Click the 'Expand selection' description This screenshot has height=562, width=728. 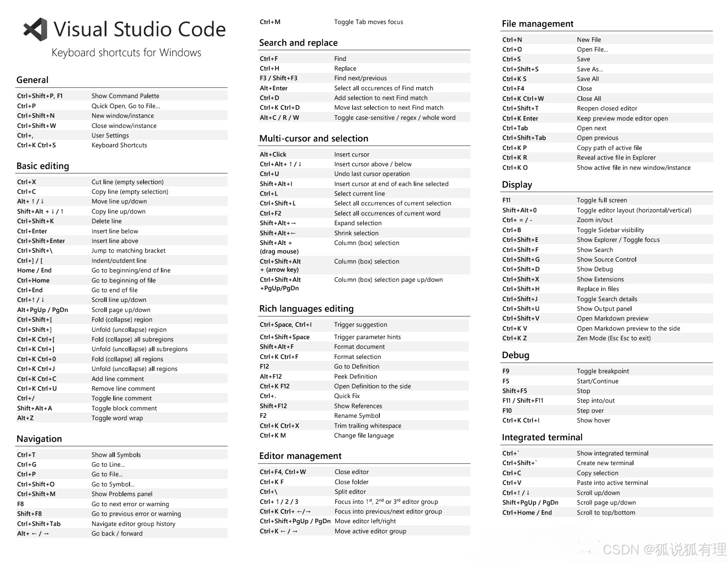coord(358,223)
